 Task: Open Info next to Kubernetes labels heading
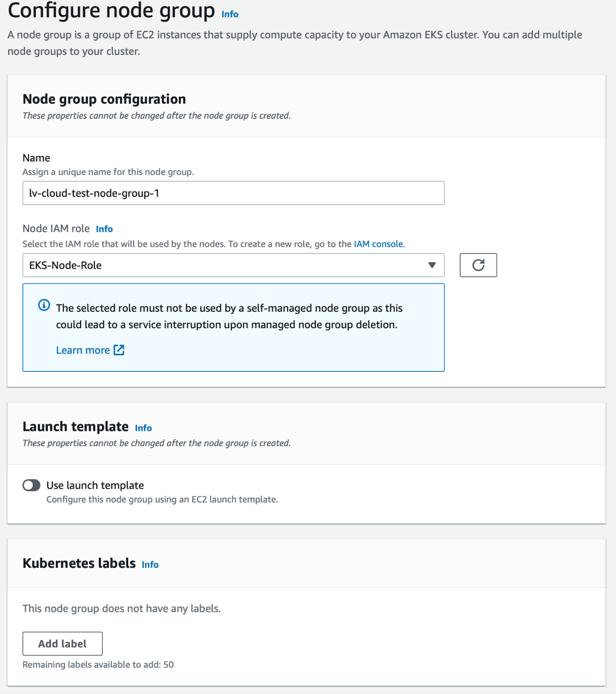tap(150, 565)
